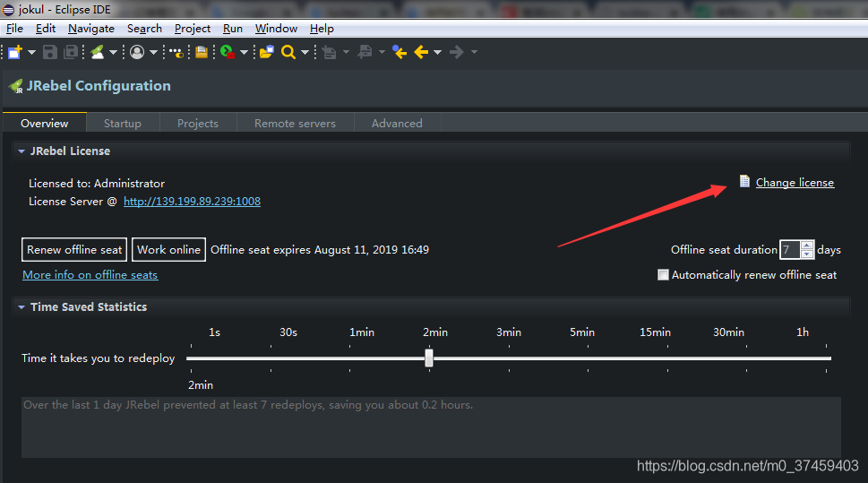
Task: Click the document icon beside Change license
Action: [x=744, y=181]
